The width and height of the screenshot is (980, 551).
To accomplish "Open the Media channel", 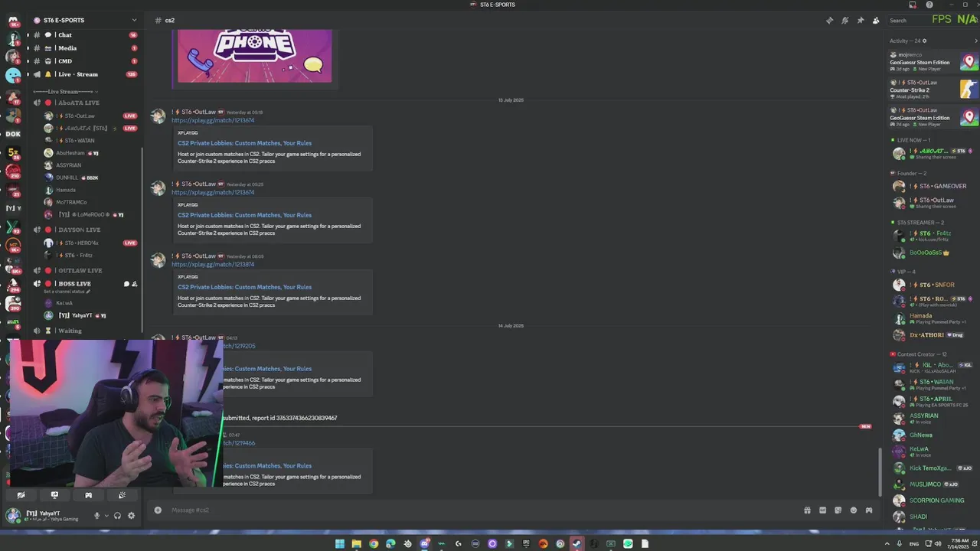I will pyautogui.click(x=84, y=48).
